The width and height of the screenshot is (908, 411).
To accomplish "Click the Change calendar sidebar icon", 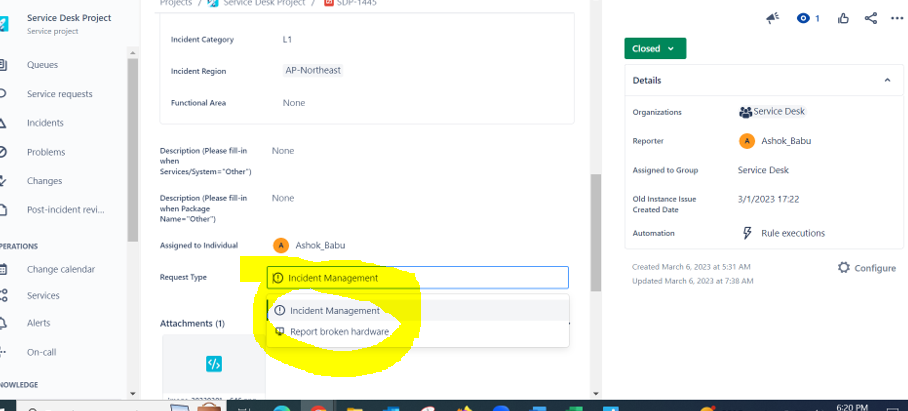I will click(3, 269).
